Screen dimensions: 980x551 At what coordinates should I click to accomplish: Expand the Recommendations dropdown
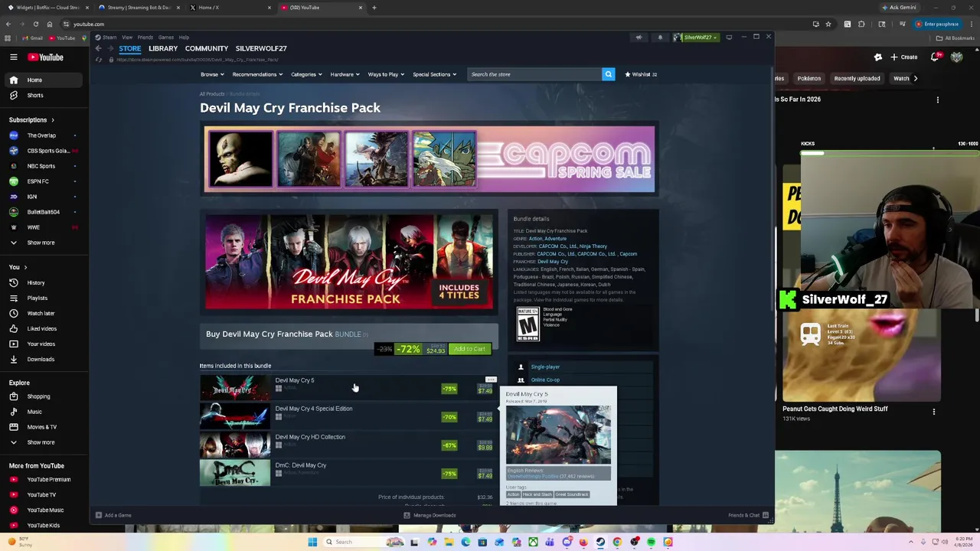coord(257,74)
